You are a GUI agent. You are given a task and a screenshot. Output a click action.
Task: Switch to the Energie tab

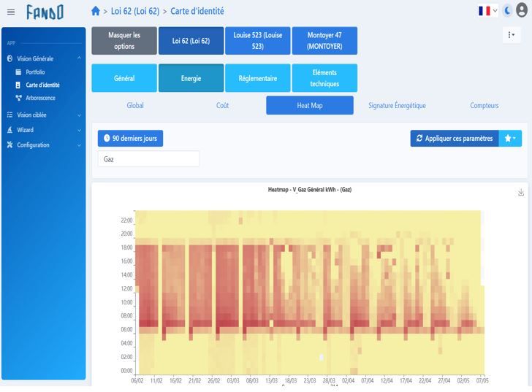click(191, 78)
